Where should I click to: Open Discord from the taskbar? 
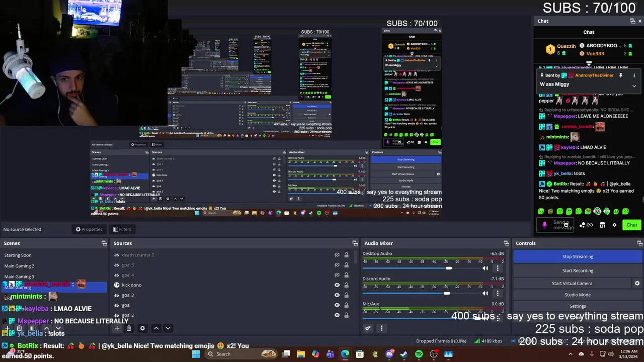pyautogui.click(x=389, y=354)
